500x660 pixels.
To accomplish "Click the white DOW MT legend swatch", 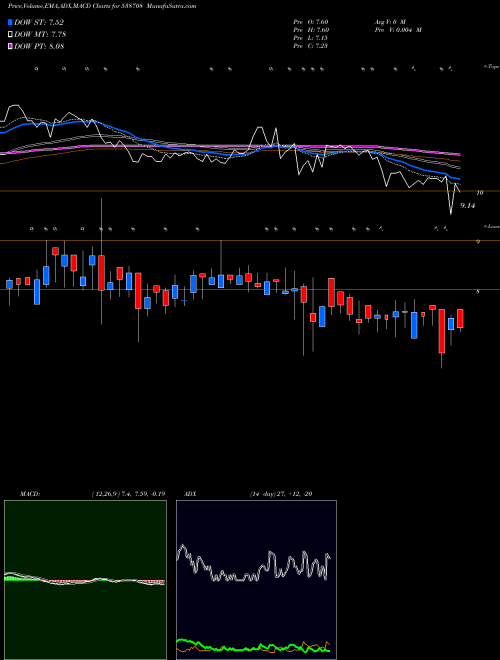I will pyautogui.click(x=10, y=35).
